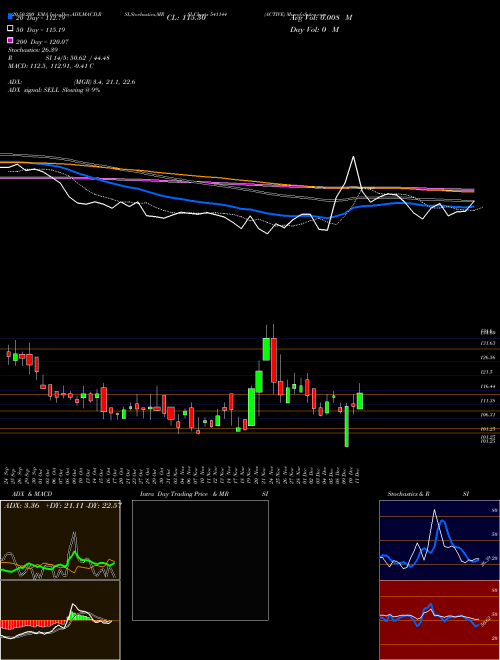Click the 'Intra Day Trading Price & MRSI' title
500x660 pixels.
[204, 494]
